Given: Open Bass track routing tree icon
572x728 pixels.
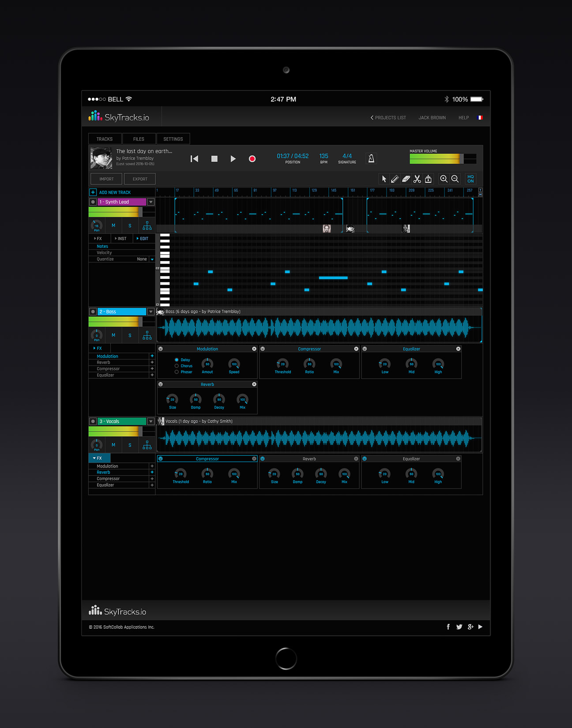Looking at the screenshot, I should click(x=147, y=336).
